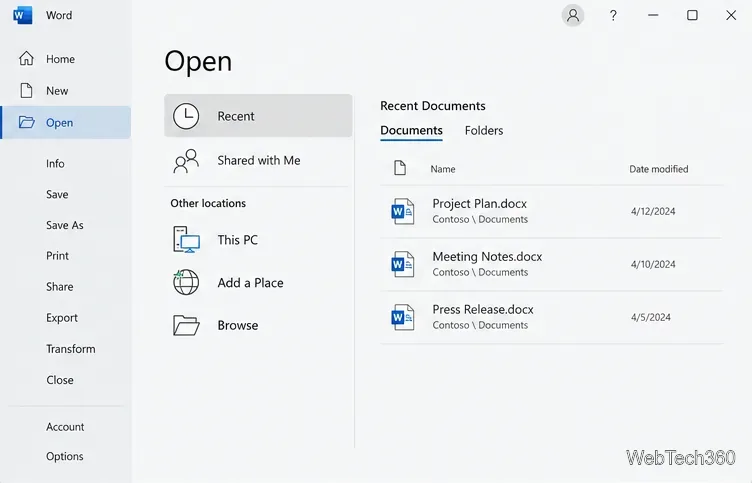Sort by the Name column header
752x483 pixels.
pos(443,169)
